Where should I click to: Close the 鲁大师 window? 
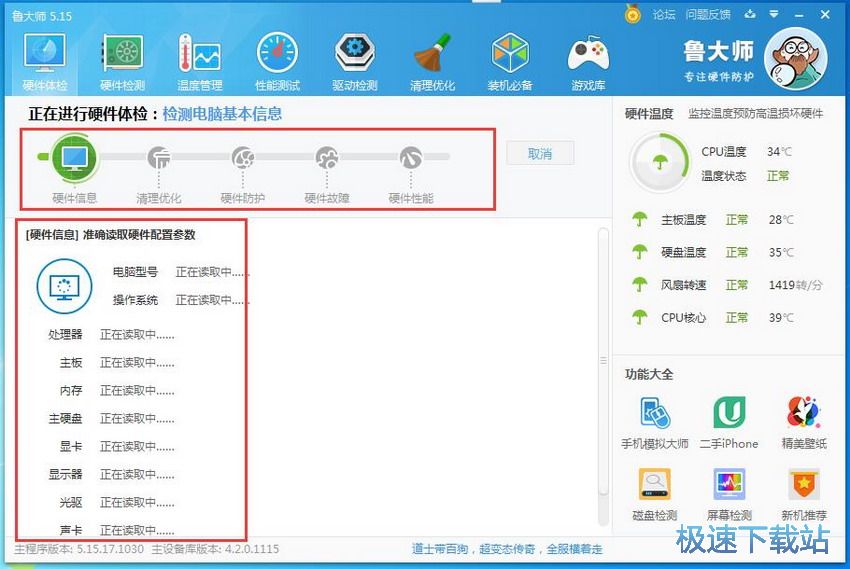[825, 15]
